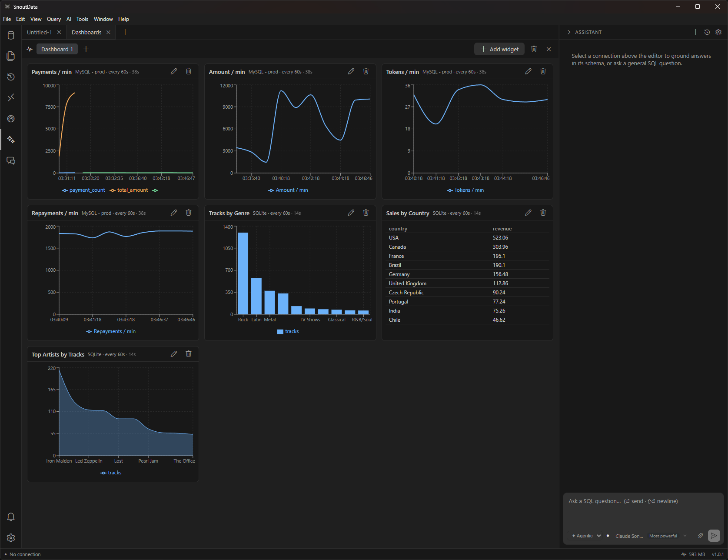Open assistant chat history icon
728x560 pixels.
[707, 32]
